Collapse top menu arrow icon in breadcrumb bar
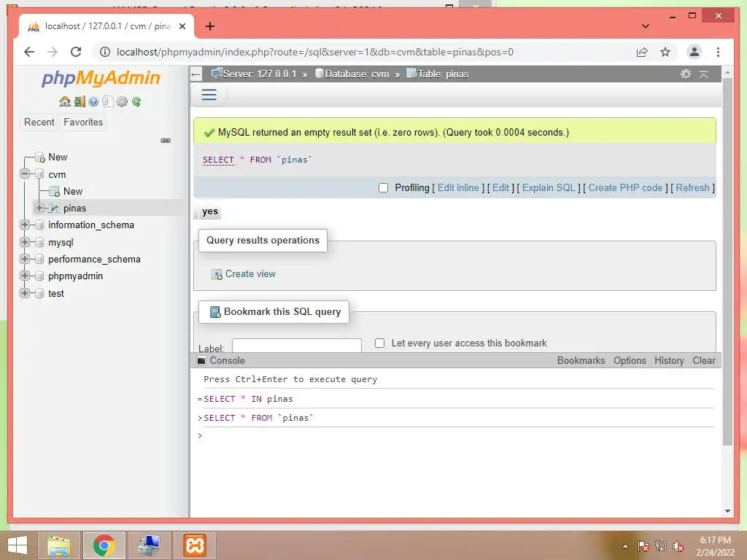747x560 pixels. (704, 74)
